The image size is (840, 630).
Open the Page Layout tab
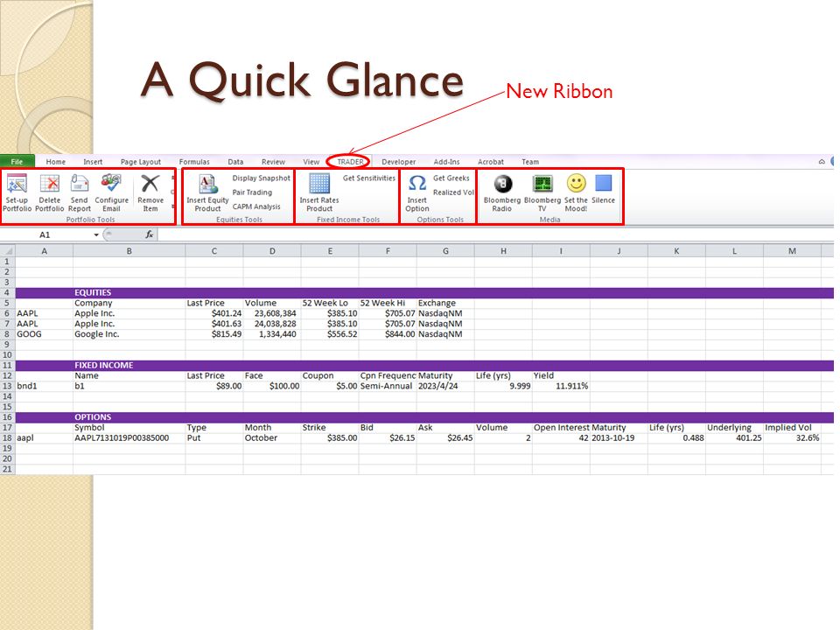pos(140,162)
